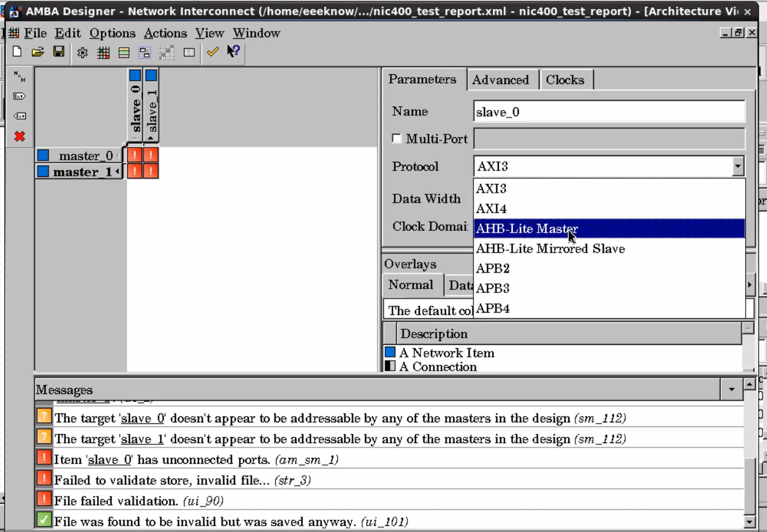Select the slave_0 column header

tap(136, 106)
